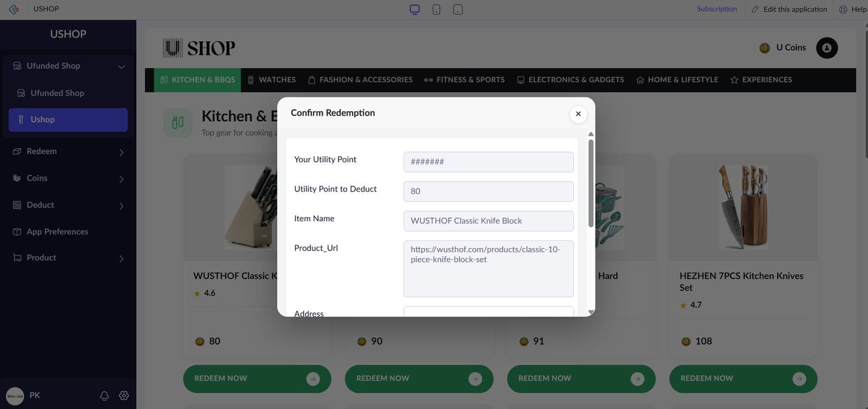
Task: Click the Kitchen & BBQs green category icon
Action: [x=178, y=123]
